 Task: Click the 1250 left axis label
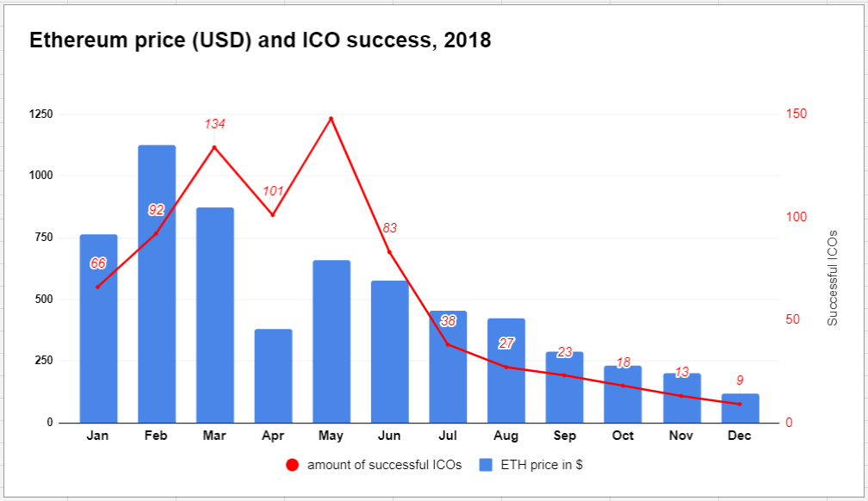(41, 114)
